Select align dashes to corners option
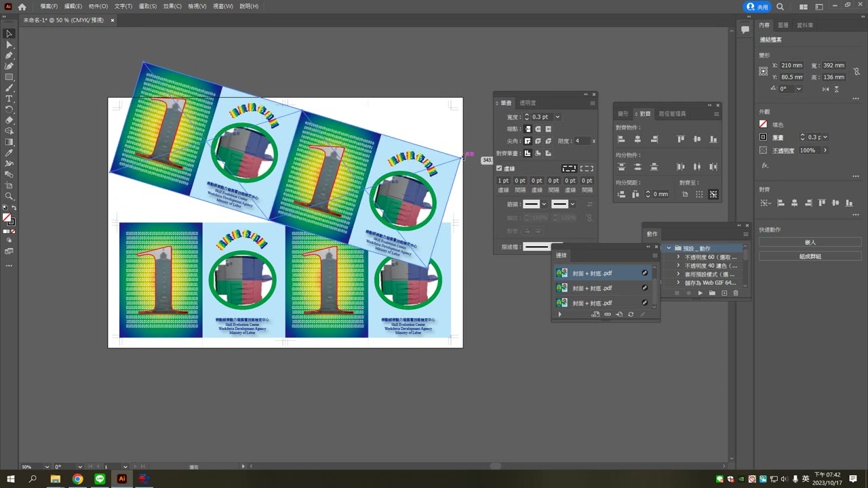This screenshot has height=488, width=868. click(x=587, y=169)
